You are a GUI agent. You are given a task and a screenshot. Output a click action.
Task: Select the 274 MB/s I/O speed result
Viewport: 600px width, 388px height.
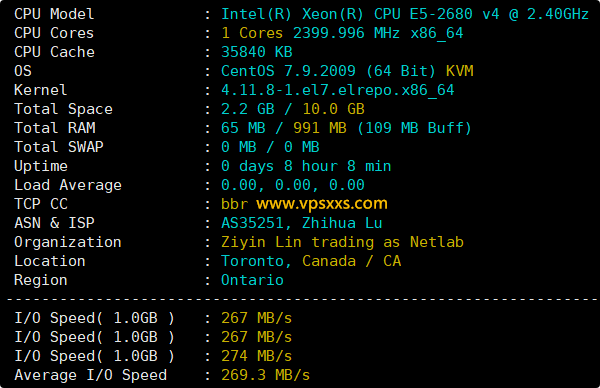point(256,356)
